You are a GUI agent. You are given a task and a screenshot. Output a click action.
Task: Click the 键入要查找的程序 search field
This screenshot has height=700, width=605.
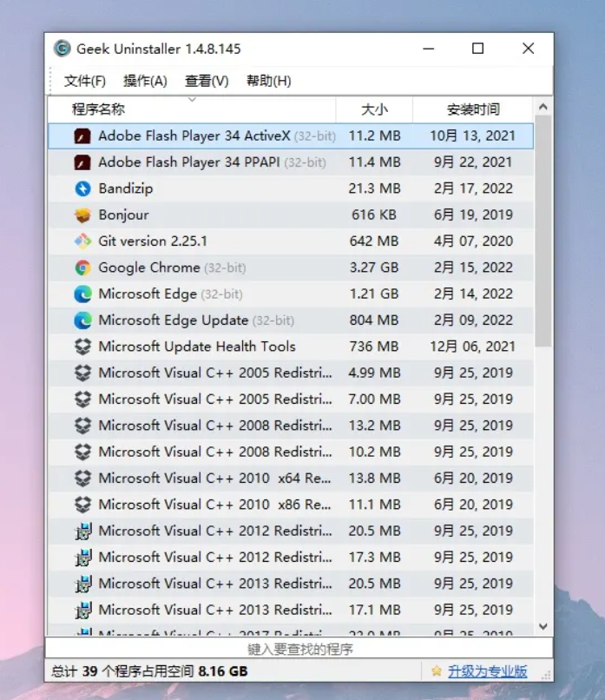click(299, 649)
